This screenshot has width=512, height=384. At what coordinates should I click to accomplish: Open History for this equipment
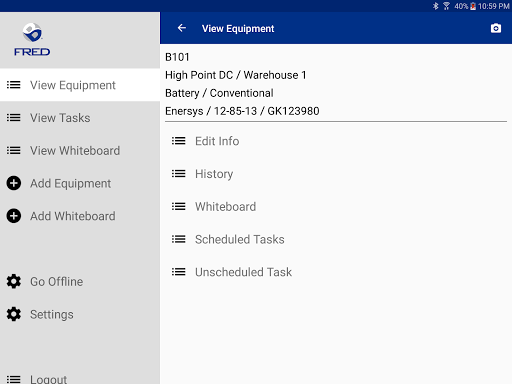coord(336,174)
